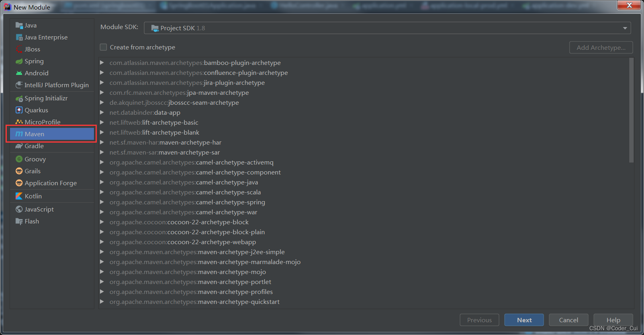Click the Kotlin icon
This screenshot has height=335, width=644.
[x=19, y=196]
